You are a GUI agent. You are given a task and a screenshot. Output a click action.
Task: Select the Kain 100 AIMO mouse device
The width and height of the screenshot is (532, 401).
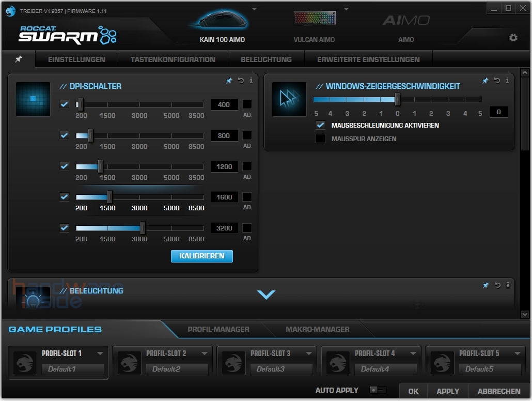tap(222, 26)
